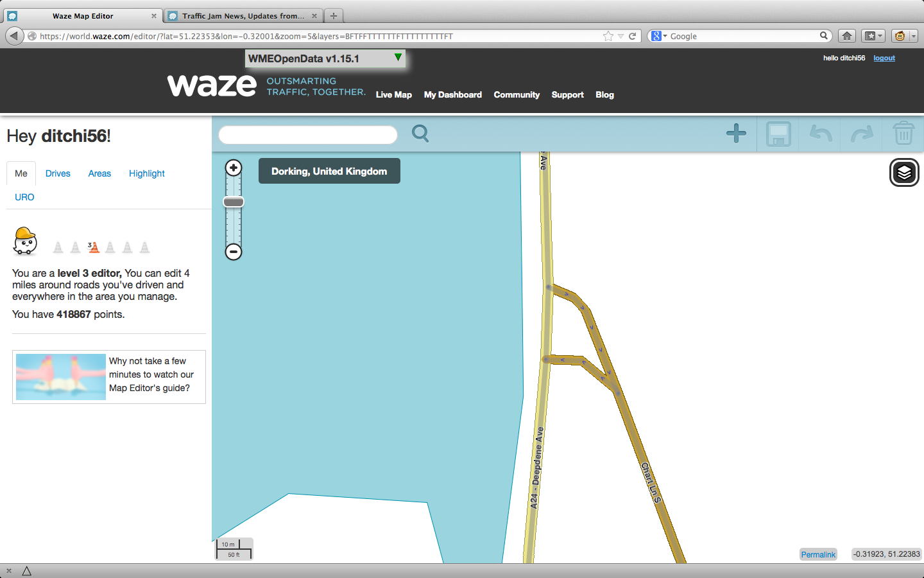Click the browser home icon
This screenshot has width=924, height=578.
pyautogui.click(x=847, y=36)
